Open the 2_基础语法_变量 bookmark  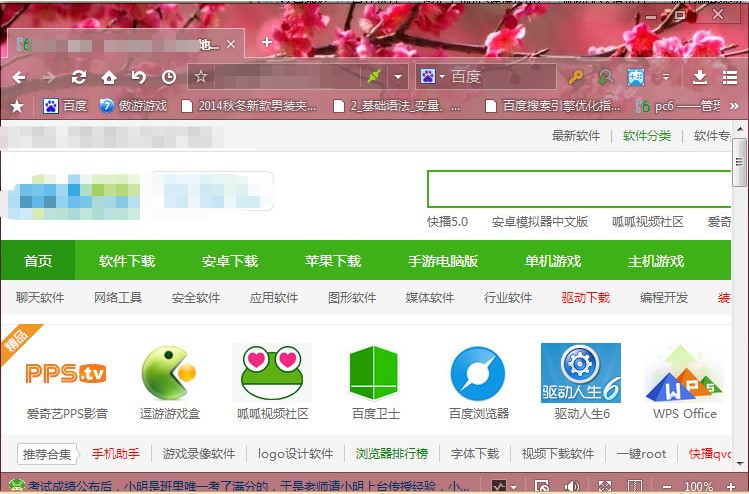pyautogui.click(x=397, y=106)
